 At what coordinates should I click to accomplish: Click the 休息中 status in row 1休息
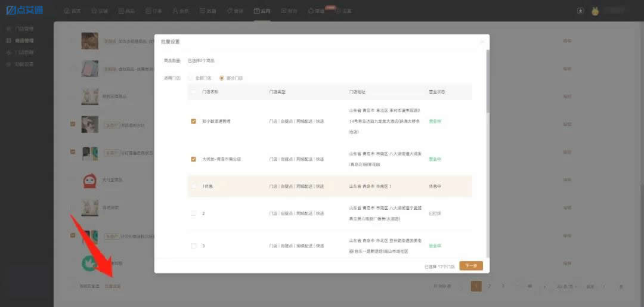(435, 187)
